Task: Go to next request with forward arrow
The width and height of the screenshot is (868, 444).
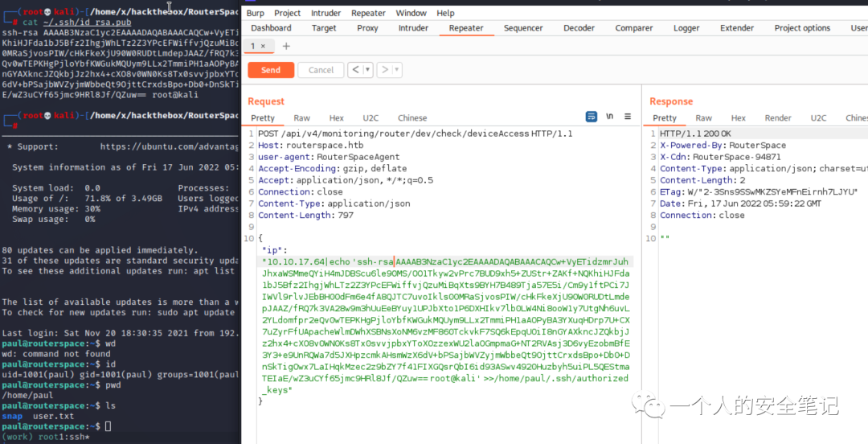Action: click(x=385, y=70)
